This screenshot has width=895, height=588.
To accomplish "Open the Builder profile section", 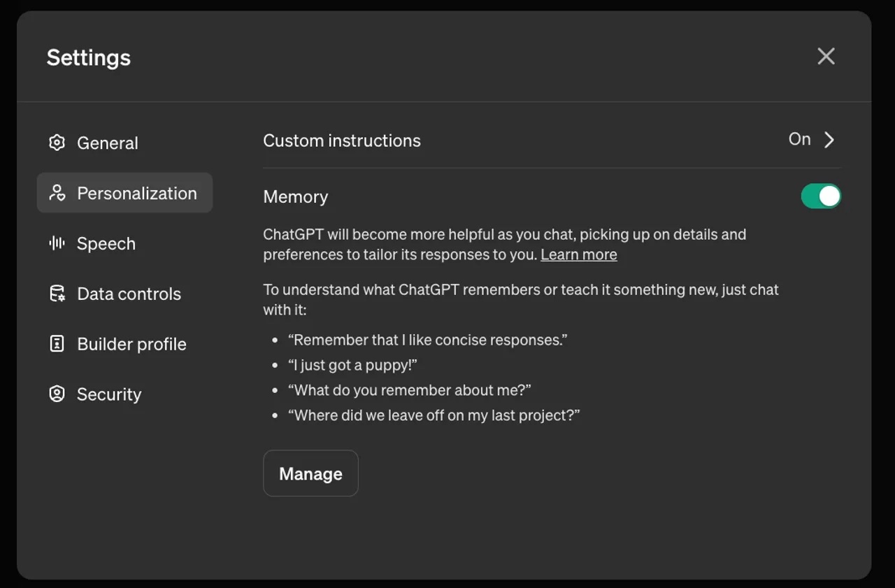I will pos(131,344).
